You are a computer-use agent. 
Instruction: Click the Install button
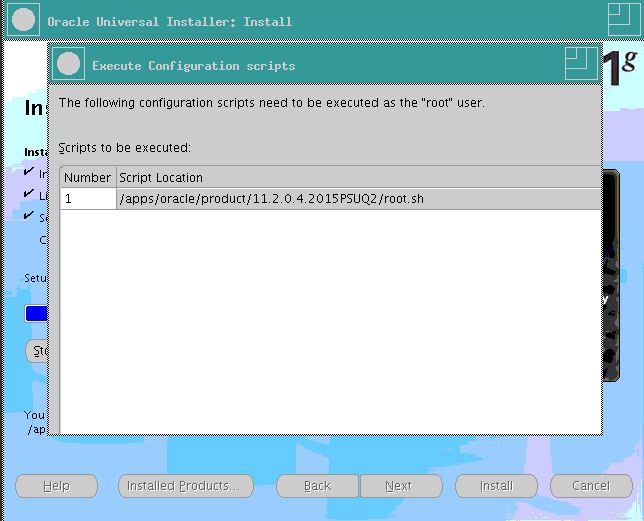[496, 486]
